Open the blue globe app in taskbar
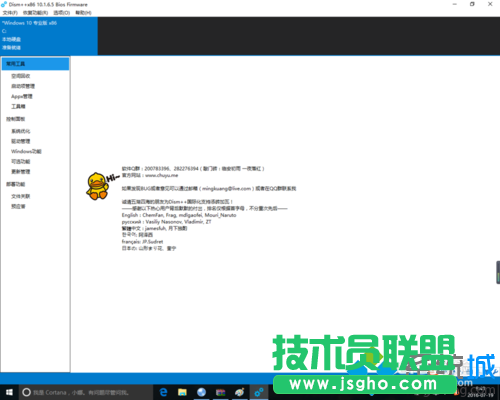Image resolution: width=500 pixels, height=400 pixels. (x=201, y=392)
